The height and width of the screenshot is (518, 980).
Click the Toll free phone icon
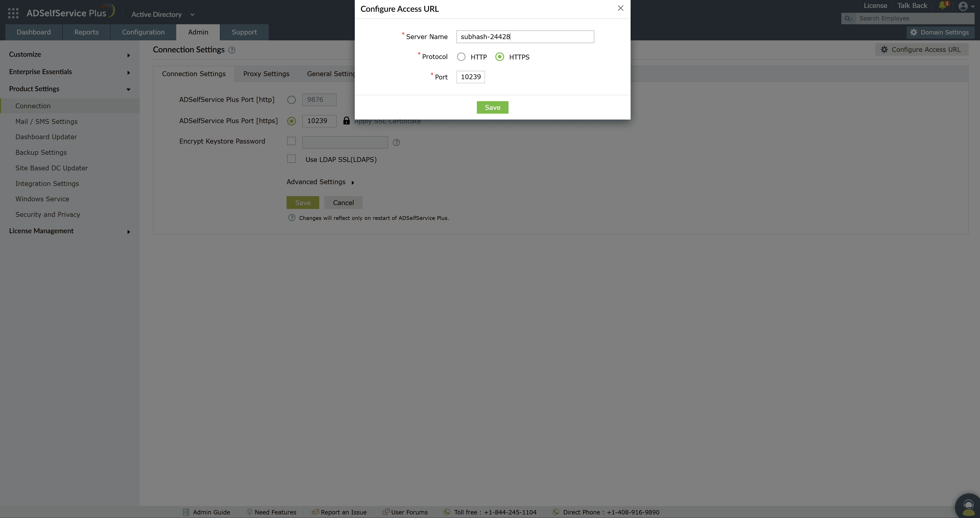point(447,512)
